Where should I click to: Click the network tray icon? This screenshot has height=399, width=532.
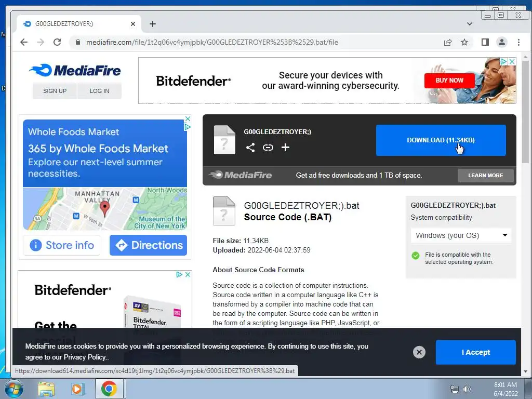(x=454, y=389)
